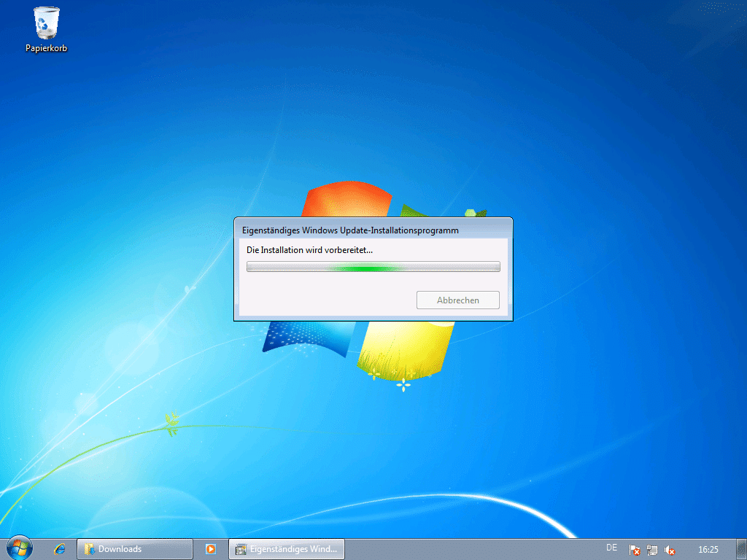This screenshot has height=560, width=747.
Task: Click the dialog title Eigenständiges Windows Update-Installationsprogramm
Action: 350,230
